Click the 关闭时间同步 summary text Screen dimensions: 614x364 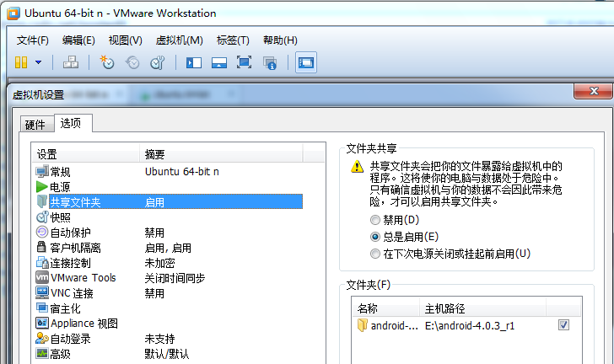click(x=175, y=278)
